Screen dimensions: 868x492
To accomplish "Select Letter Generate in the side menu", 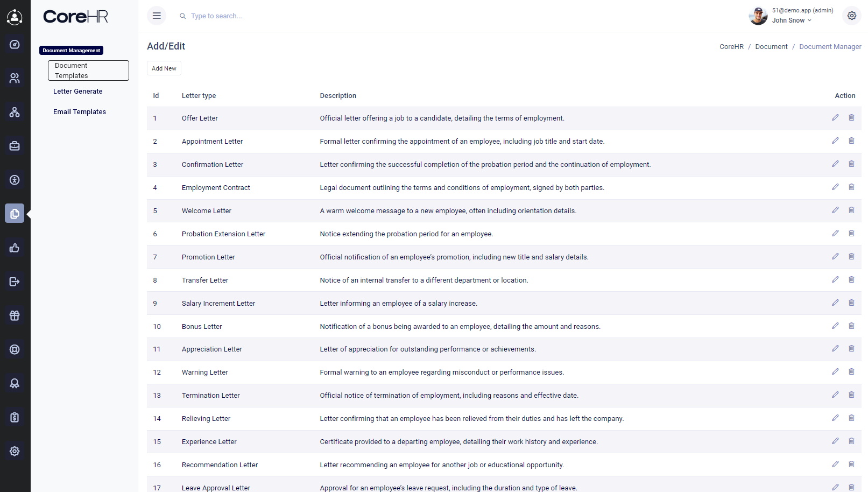I will point(78,92).
